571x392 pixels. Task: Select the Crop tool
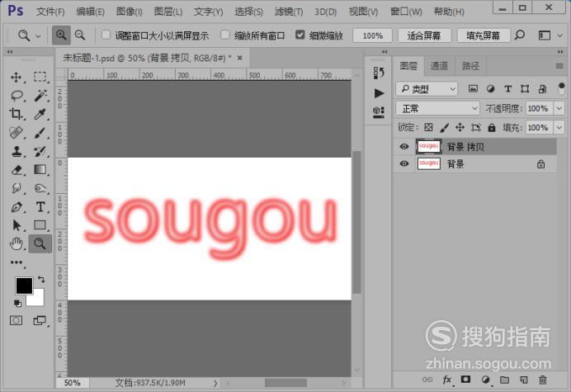(x=16, y=114)
